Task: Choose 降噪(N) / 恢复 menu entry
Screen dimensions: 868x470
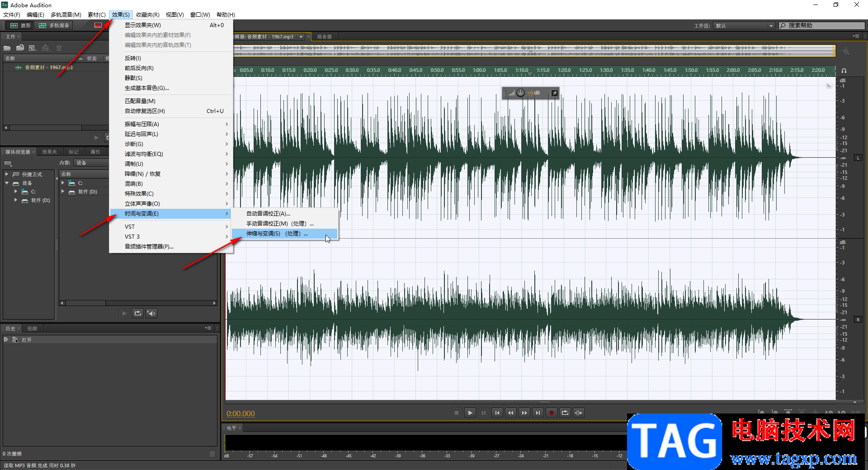Action: point(171,174)
